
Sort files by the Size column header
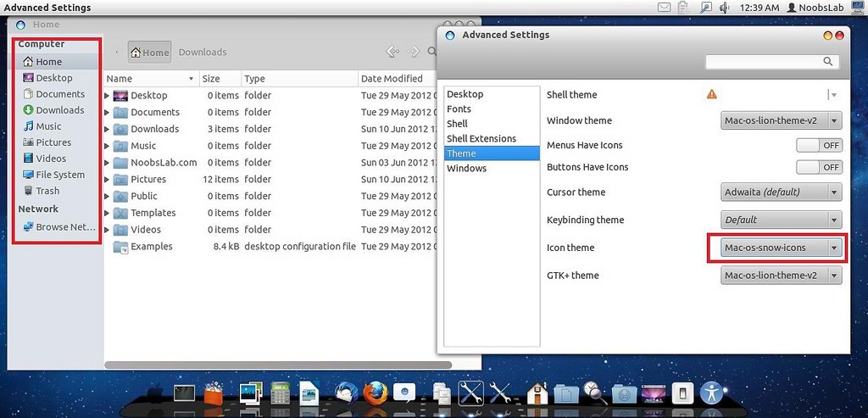pos(220,79)
